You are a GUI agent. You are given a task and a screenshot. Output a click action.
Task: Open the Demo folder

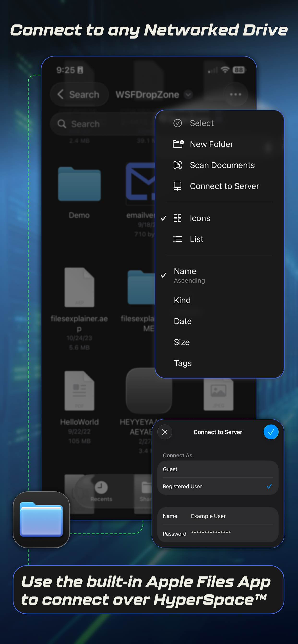[79, 184]
